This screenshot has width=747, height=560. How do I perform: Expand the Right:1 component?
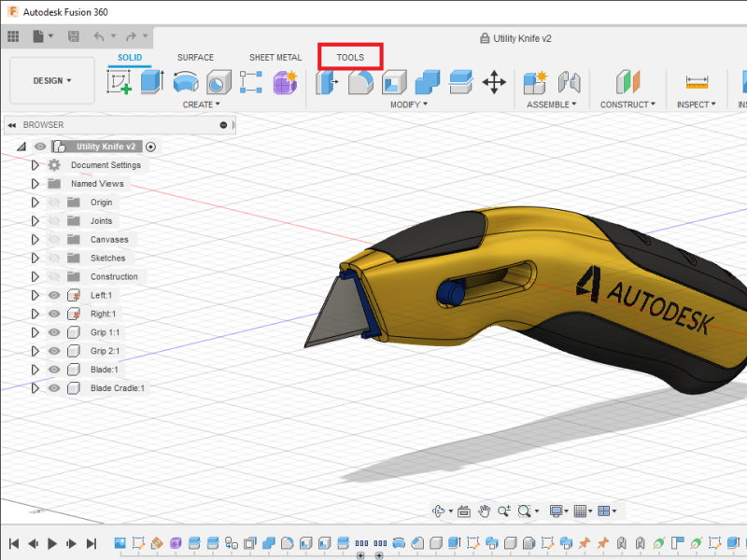coord(35,314)
